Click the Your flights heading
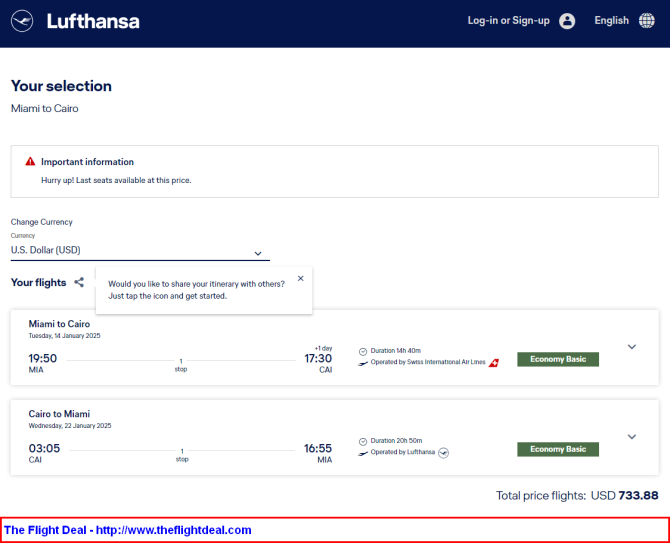Image resolution: width=670 pixels, height=543 pixels. pyautogui.click(x=38, y=282)
